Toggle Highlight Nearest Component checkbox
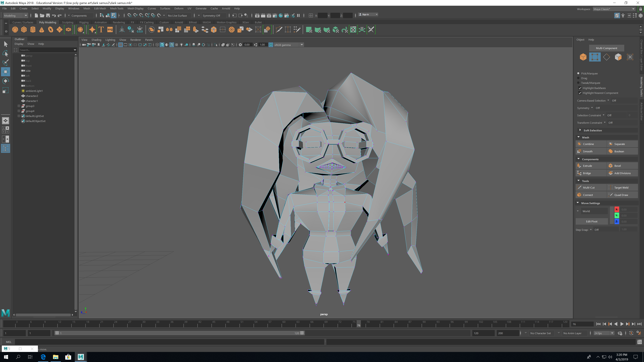 580,93
